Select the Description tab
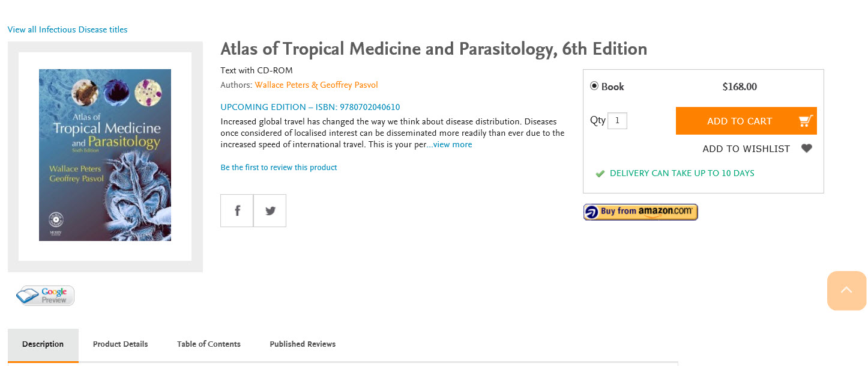 click(43, 344)
